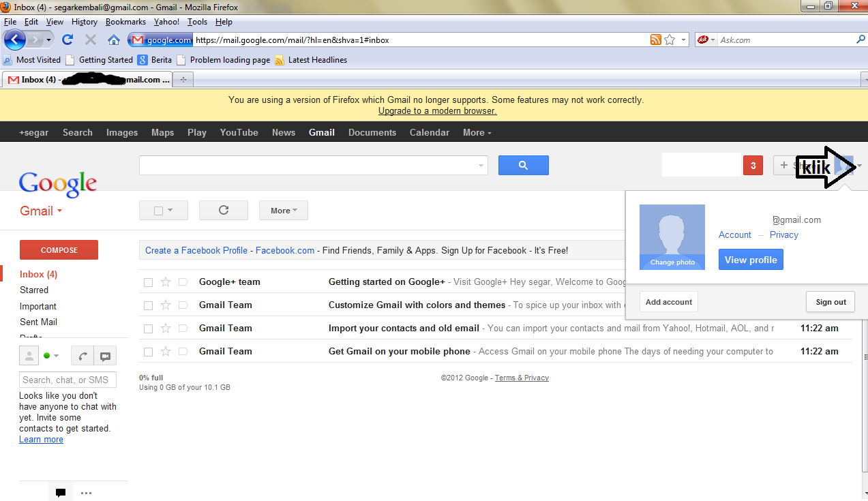
Task: Open the Gmail dropdown under Google logo
Action: [x=41, y=211]
